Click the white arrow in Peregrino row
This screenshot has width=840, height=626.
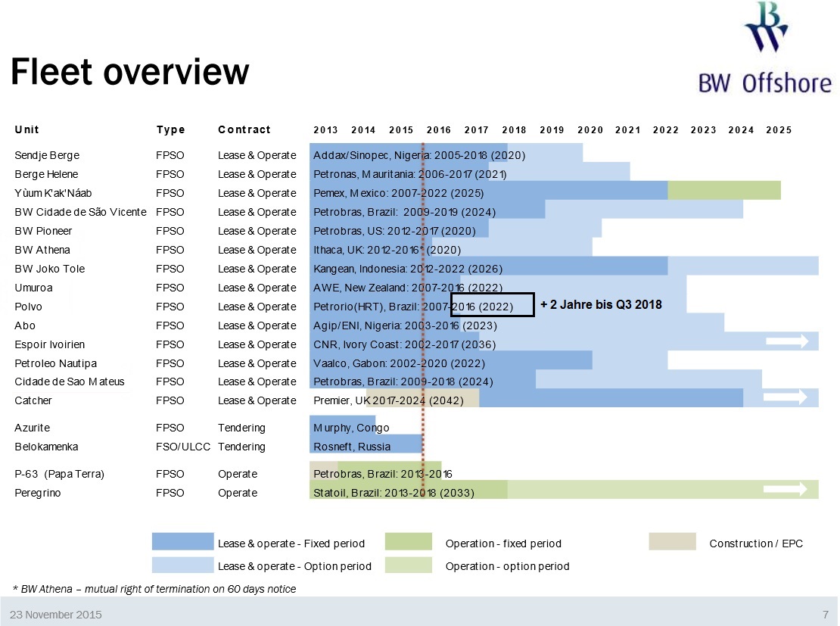[786, 488]
